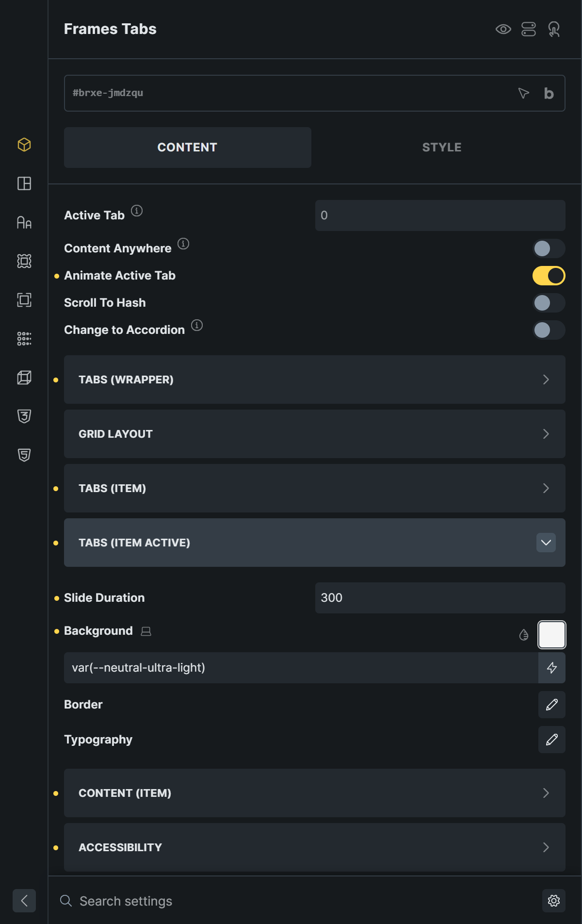Disable the Animate Active Tab toggle

point(549,276)
